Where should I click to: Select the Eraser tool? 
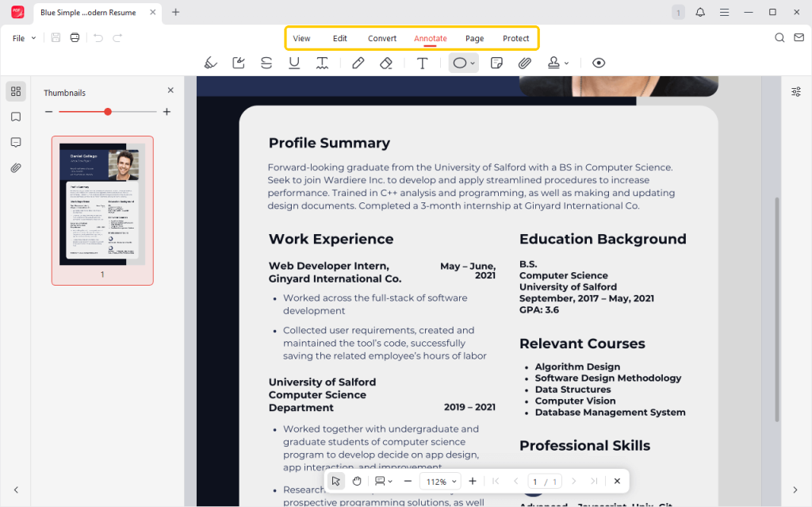click(x=386, y=63)
